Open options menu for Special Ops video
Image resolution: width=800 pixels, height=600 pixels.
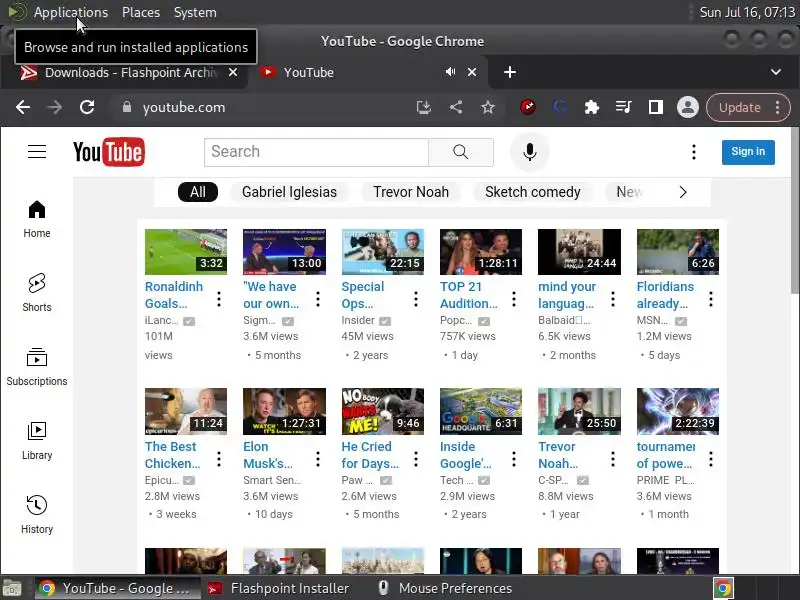pos(416,299)
